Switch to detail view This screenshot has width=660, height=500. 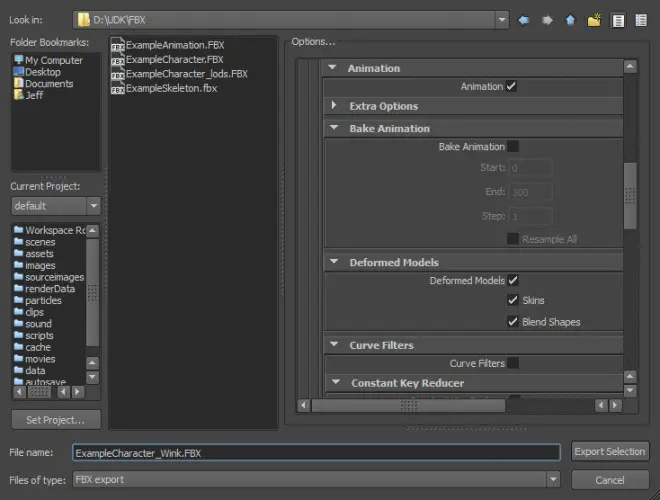(641, 20)
